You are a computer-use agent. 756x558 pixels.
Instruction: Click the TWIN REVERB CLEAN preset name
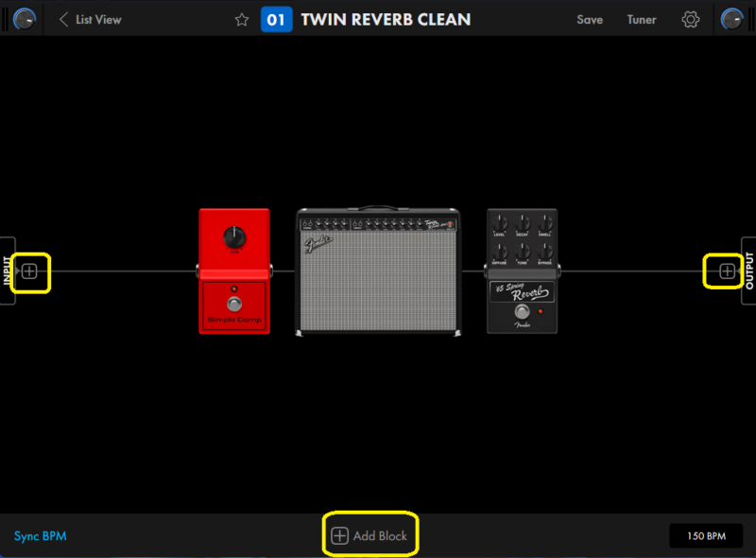(386, 20)
